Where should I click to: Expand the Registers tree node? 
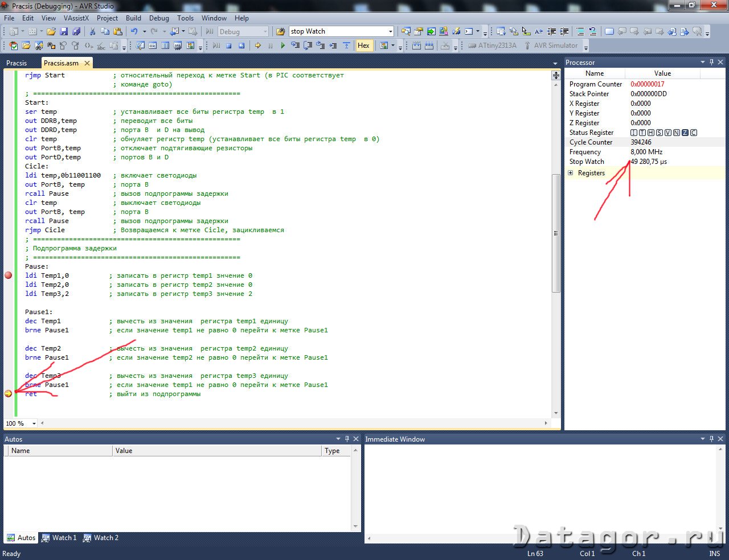pyautogui.click(x=571, y=173)
